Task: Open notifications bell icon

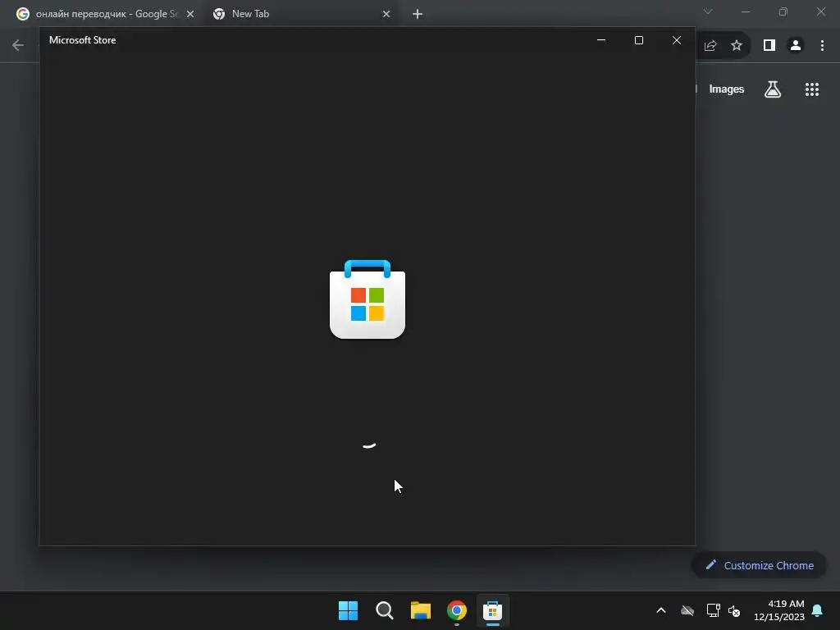Action: tap(818, 610)
